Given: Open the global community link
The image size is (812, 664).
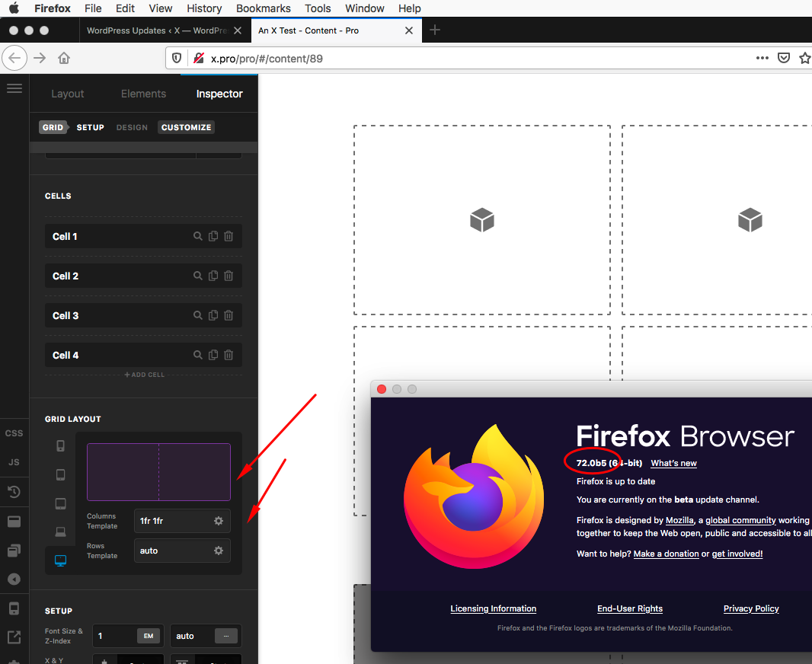Looking at the screenshot, I should tap(740, 520).
